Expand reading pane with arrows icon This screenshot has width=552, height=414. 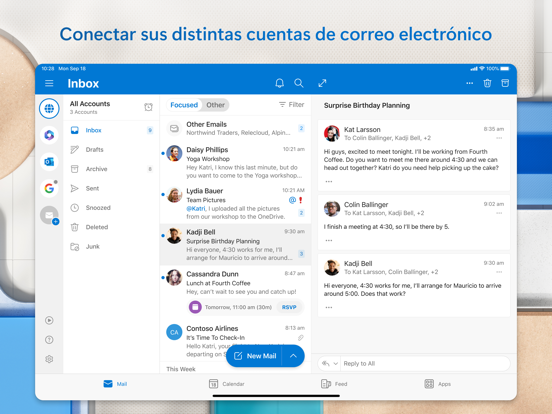click(322, 83)
